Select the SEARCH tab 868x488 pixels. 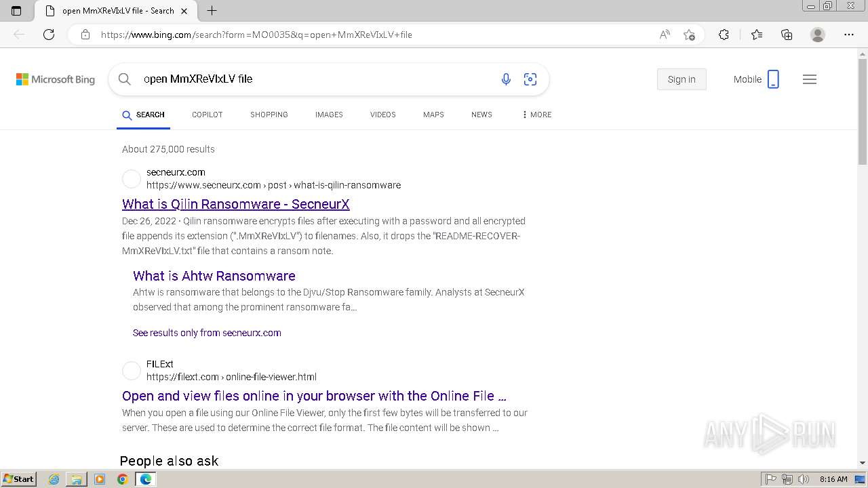coord(143,115)
